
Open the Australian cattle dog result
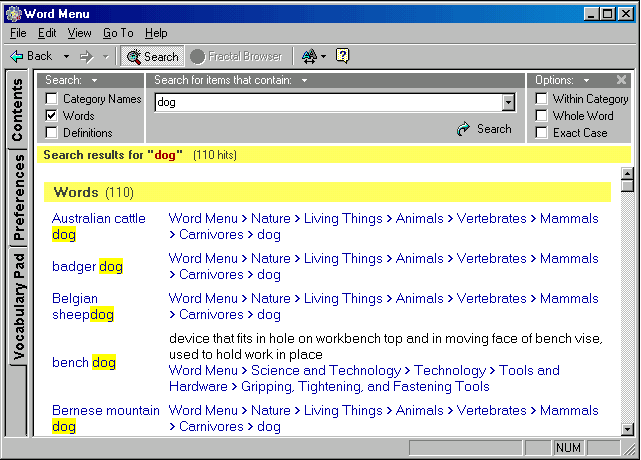(x=99, y=227)
